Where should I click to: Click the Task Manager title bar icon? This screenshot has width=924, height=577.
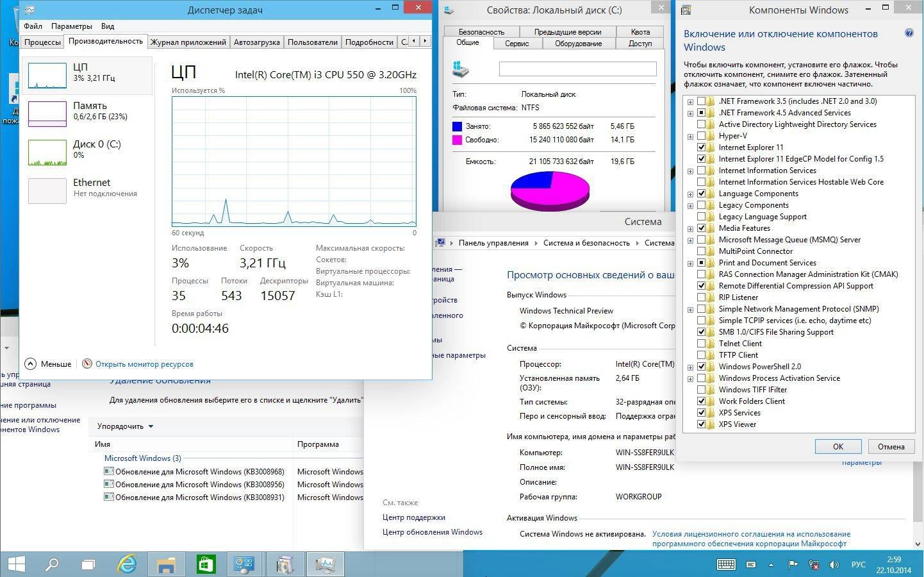(x=29, y=10)
